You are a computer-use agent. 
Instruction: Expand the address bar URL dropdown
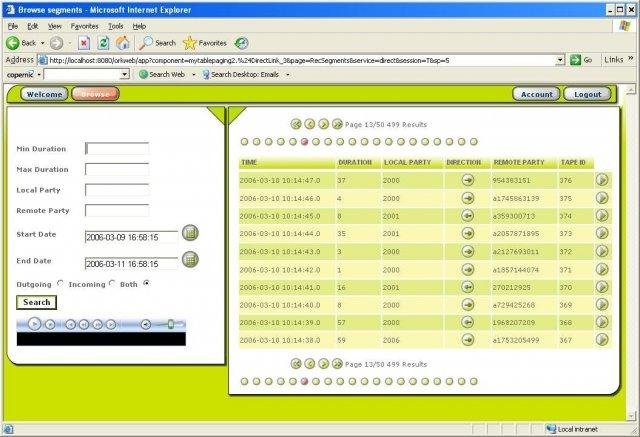click(561, 60)
